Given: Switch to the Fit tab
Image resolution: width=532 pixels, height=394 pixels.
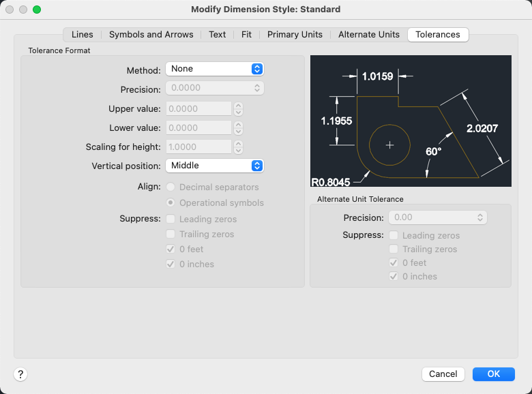Looking at the screenshot, I should [x=246, y=34].
